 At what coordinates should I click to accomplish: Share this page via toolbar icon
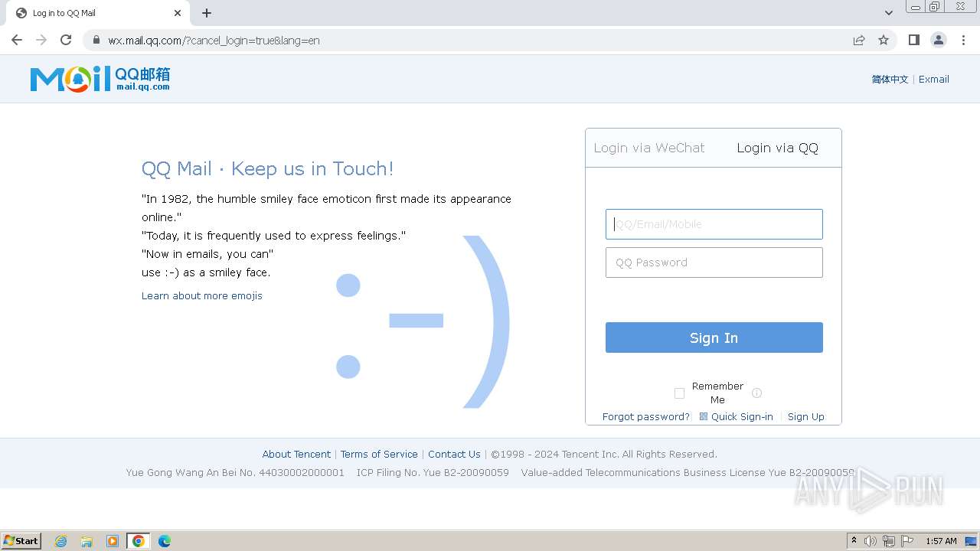(x=859, y=40)
